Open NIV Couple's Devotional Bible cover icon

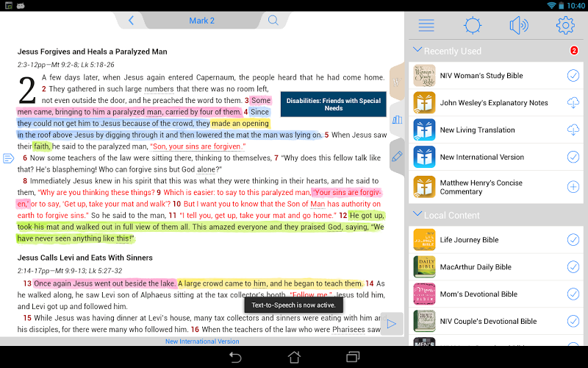(424, 321)
